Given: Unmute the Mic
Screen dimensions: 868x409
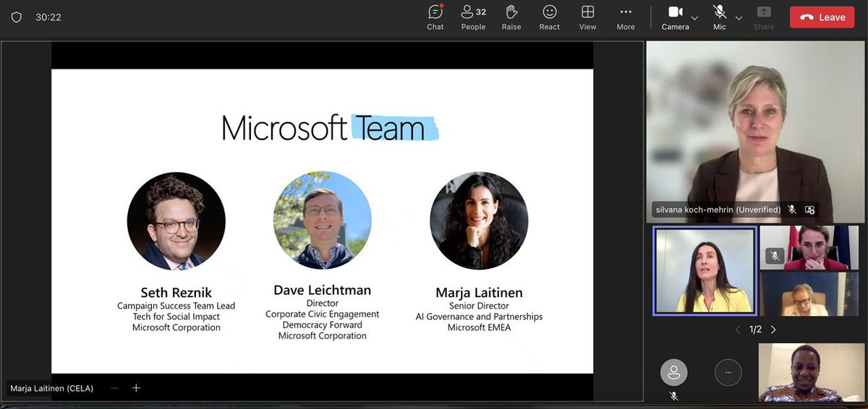Looking at the screenshot, I should (x=720, y=17).
